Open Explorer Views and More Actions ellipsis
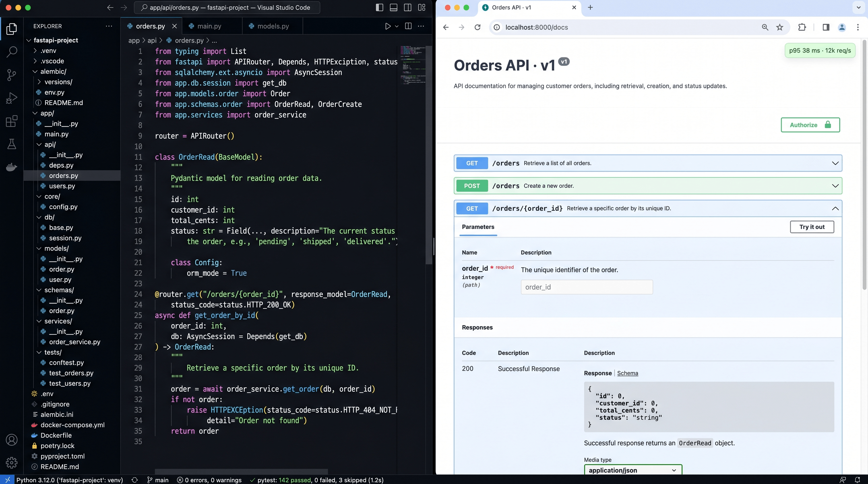This screenshot has width=868, height=484. point(109,26)
